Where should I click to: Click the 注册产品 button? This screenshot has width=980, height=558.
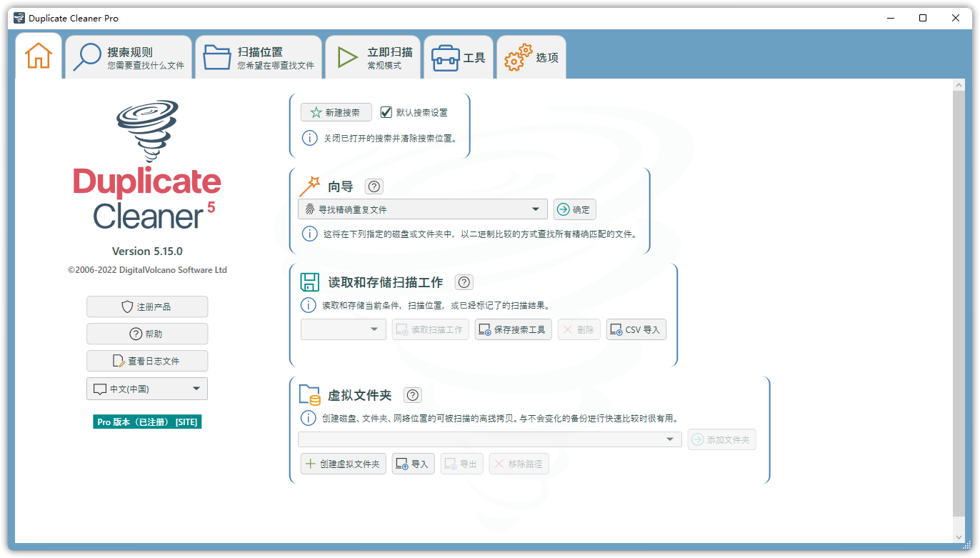(x=147, y=307)
